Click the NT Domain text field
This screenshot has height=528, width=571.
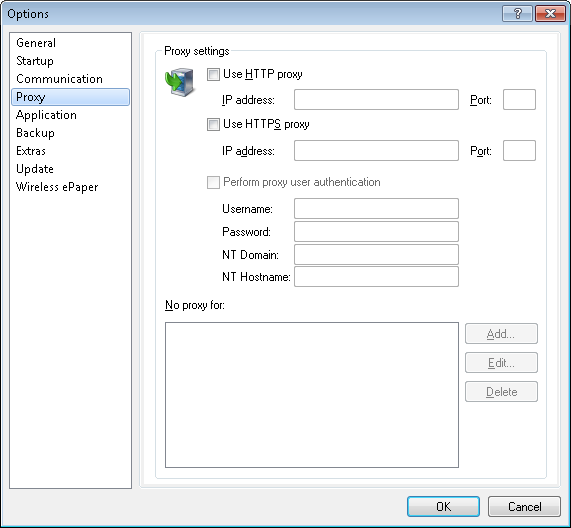376,255
